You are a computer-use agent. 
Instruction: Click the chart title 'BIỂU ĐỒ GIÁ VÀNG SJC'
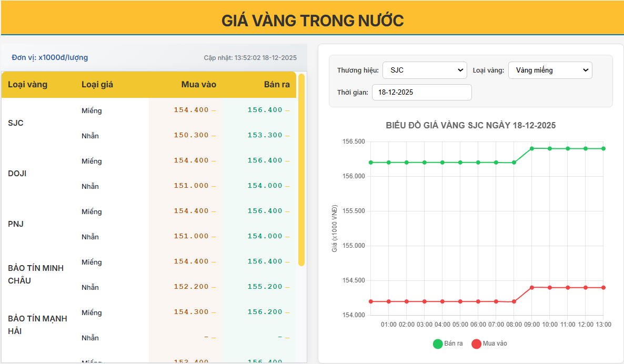pos(471,126)
